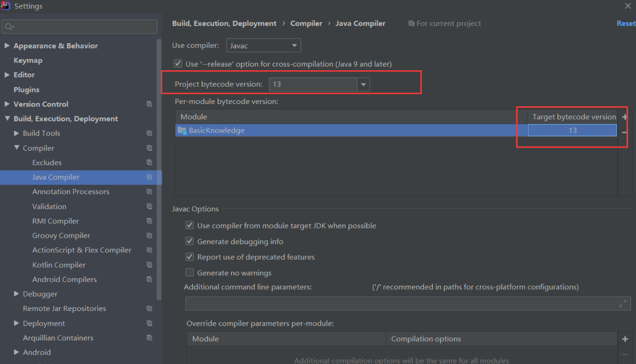Add an override compiler parameters row
Screen dimensions: 636x364
[625, 339]
